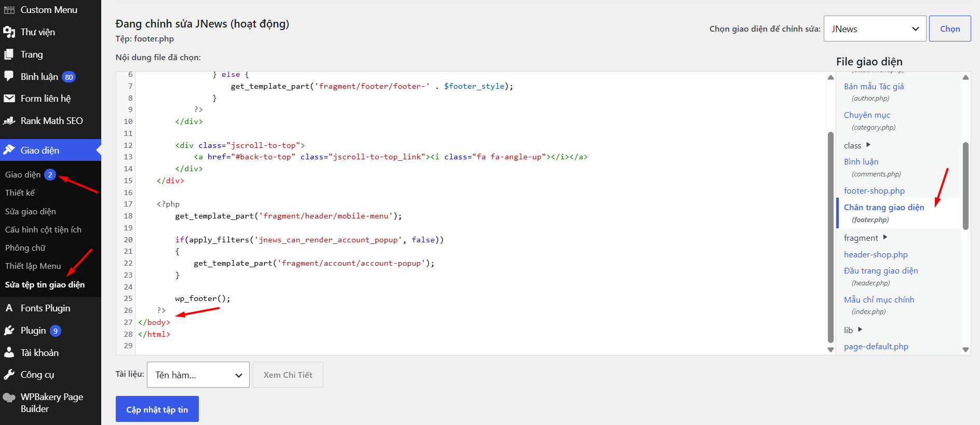This screenshot has width=980, height=425.
Task: Click the Thư viện media library icon
Action: [9, 32]
